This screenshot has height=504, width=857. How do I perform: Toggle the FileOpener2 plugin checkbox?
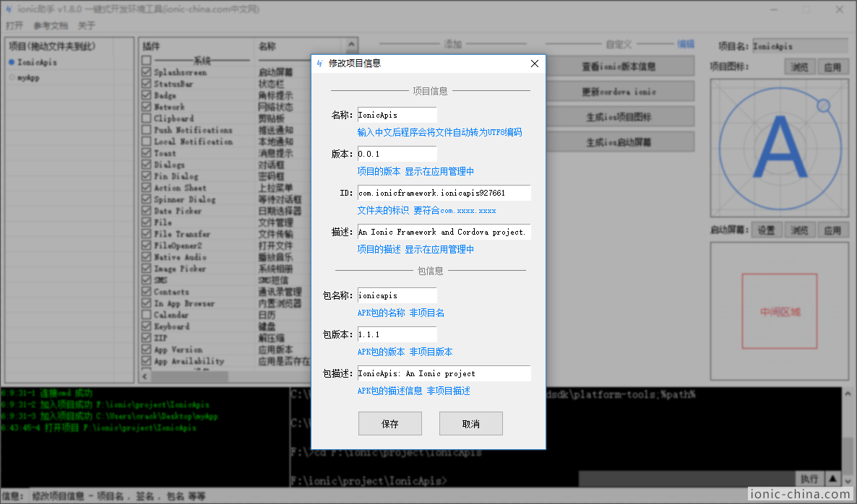coord(147,246)
